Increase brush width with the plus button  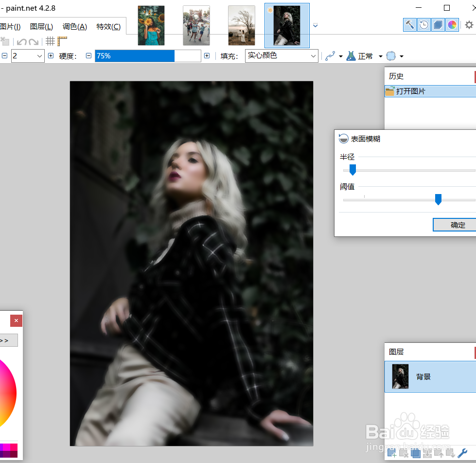[x=51, y=56]
